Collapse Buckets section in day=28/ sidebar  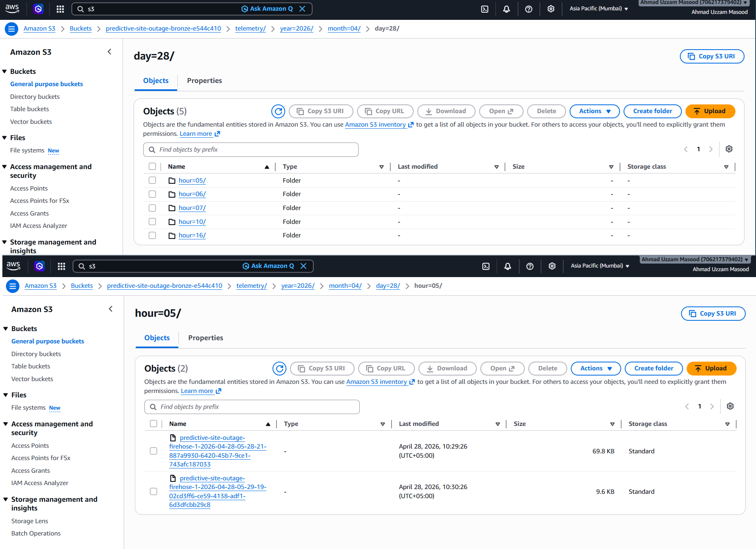coord(5,71)
